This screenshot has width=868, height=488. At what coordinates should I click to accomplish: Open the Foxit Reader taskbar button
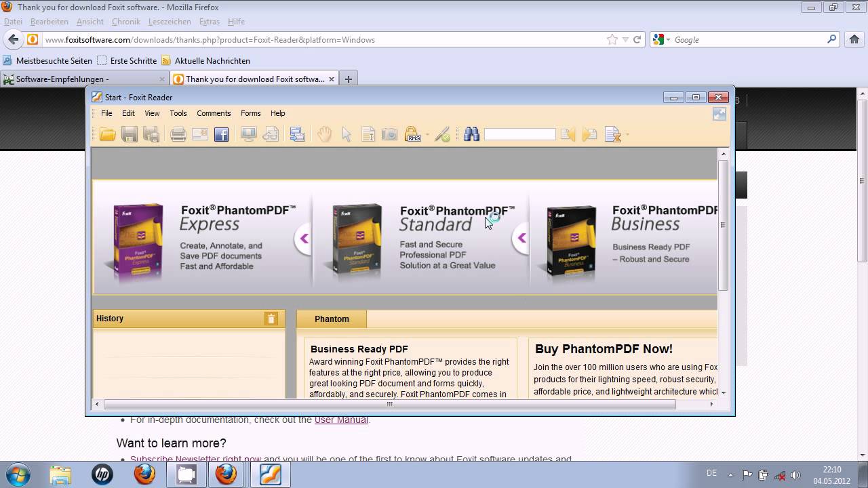[x=271, y=474]
